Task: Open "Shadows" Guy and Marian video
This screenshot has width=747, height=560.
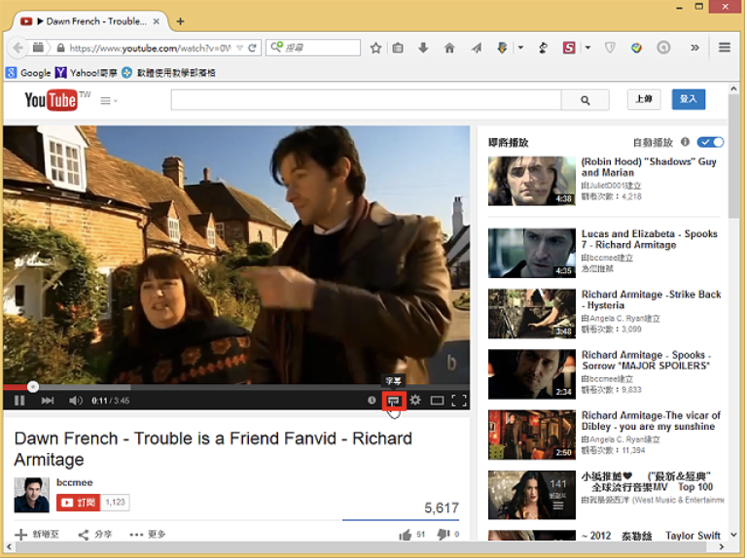Action: click(649, 167)
